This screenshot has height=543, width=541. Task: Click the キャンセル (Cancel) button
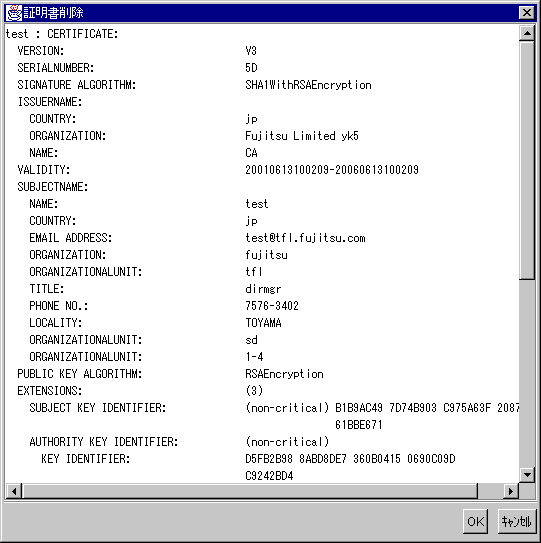[x=516, y=521]
